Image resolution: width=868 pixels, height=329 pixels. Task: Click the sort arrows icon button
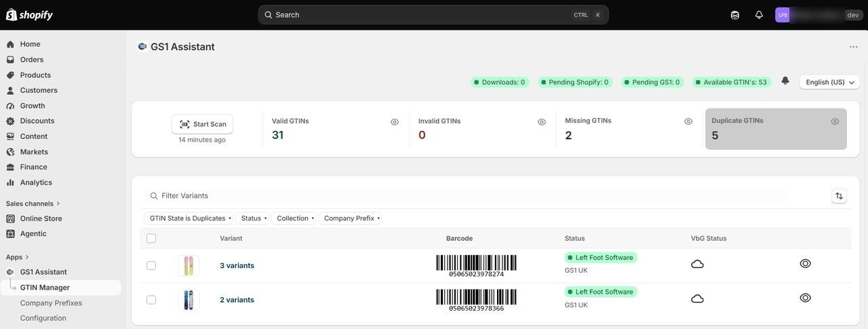[x=840, y=195]
